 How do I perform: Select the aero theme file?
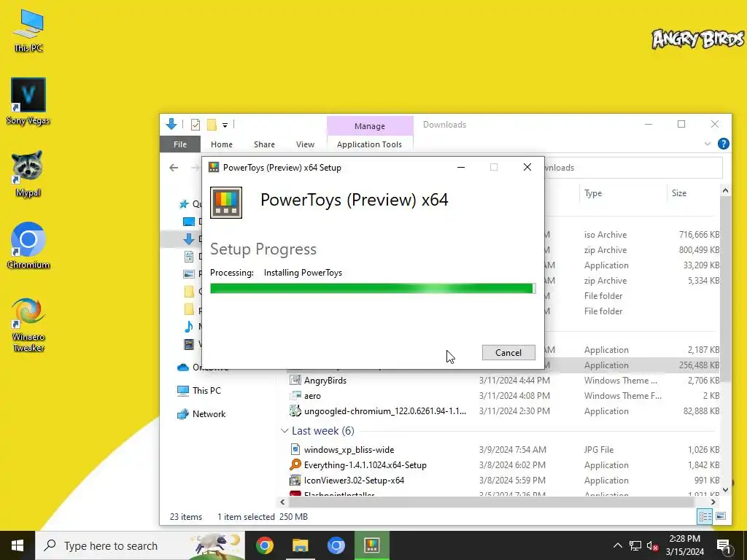(x=305, y=396)
